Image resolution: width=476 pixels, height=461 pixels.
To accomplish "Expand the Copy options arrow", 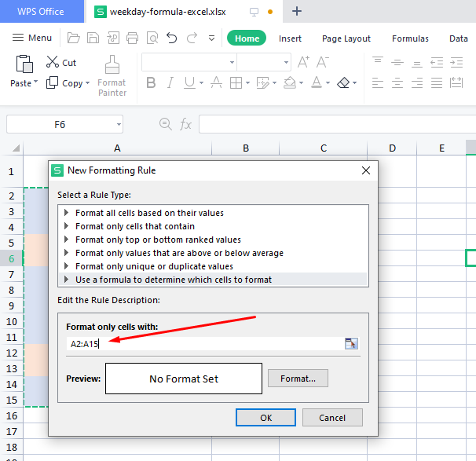I will click(x=88, y=82).
